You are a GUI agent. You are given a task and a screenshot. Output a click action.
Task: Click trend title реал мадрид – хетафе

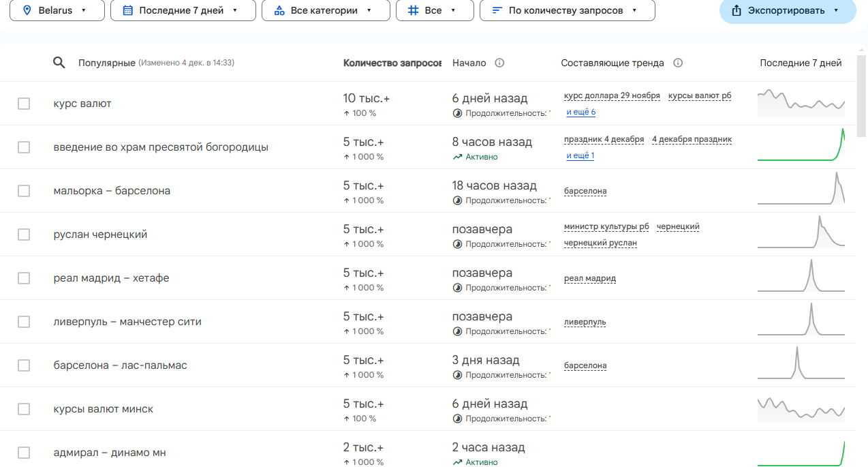coord(111,278)
